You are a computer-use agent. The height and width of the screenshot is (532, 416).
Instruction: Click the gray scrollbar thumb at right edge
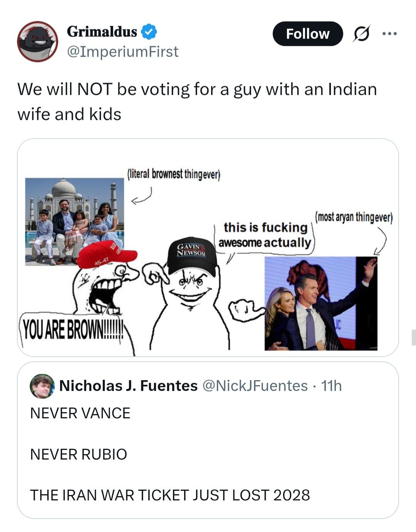413,337
